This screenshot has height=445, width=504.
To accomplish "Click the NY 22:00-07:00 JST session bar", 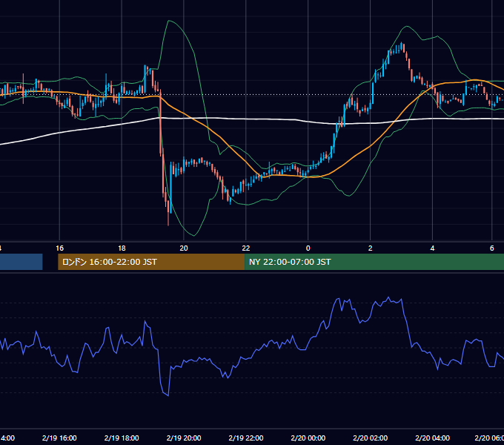I will click(x=374, y=262).
